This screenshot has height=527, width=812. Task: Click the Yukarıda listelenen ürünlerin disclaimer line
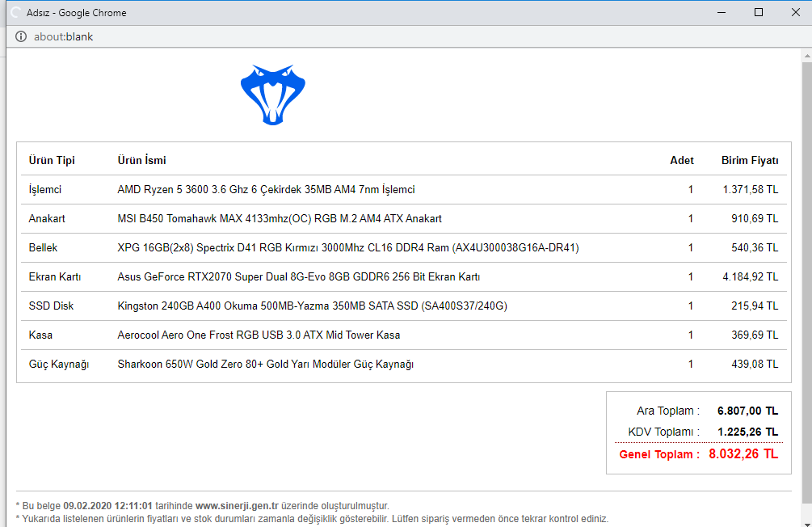point(312,519)
